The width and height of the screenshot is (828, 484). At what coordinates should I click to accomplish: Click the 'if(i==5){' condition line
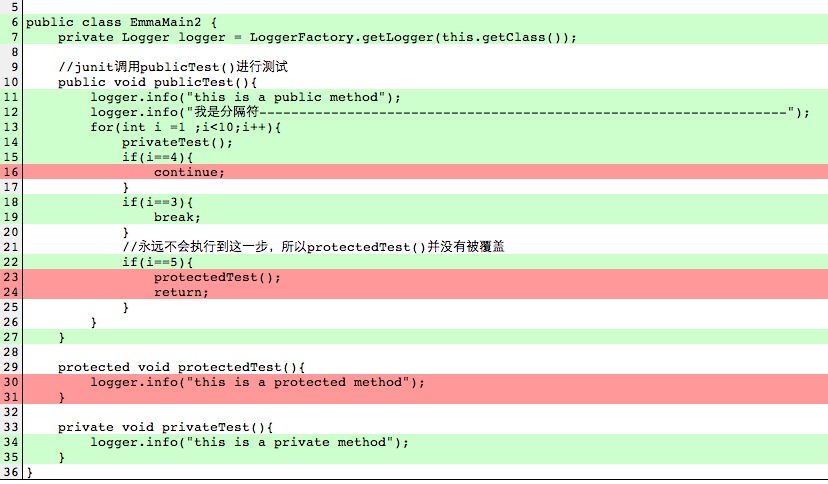pos(157,262)
